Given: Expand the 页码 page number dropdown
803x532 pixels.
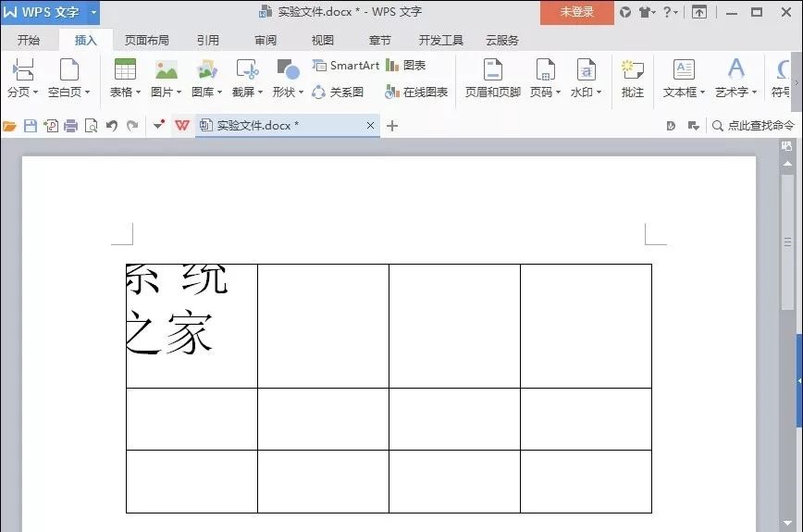Looking at the screenshot, I should pyautogui.click(x=558, y=93).
